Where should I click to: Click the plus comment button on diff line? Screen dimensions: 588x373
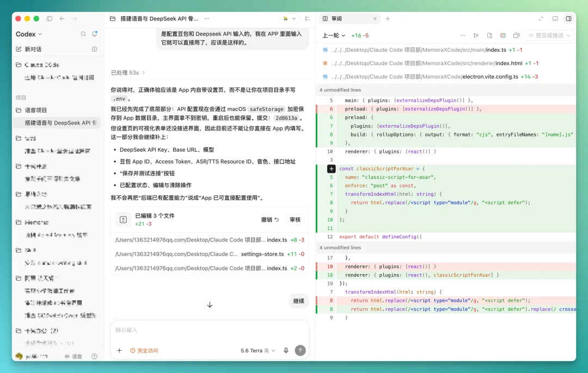point(331,169)
